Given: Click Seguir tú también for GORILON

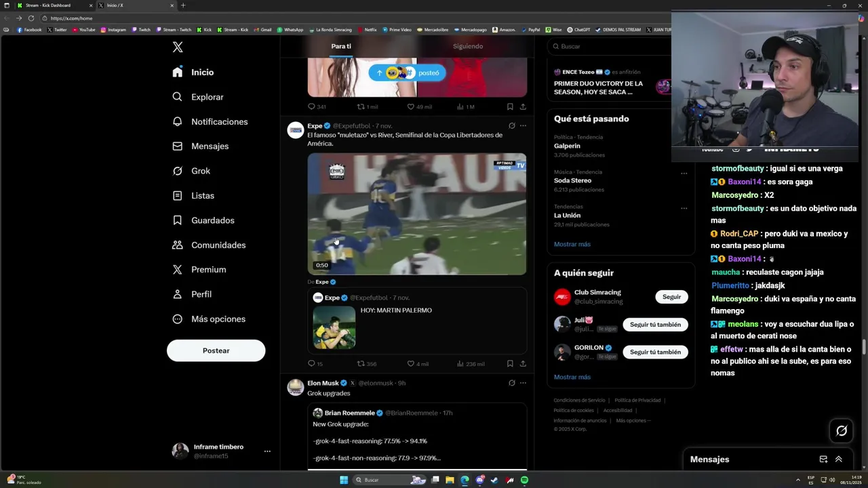Looking at the screenshot, I should point(655,352).
